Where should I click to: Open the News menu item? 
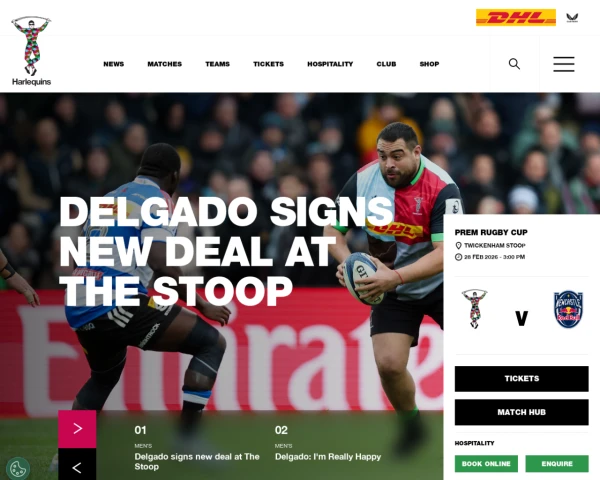click(x=114, y=64)
